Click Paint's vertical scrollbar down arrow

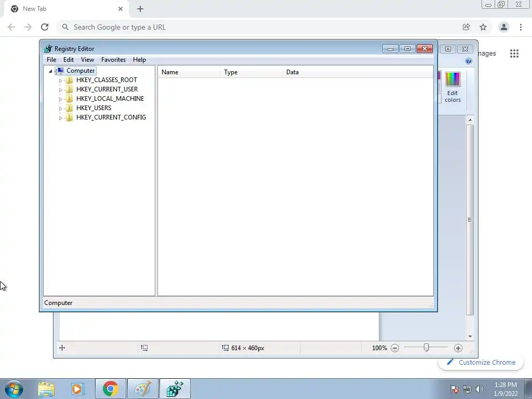click(470, 336)
